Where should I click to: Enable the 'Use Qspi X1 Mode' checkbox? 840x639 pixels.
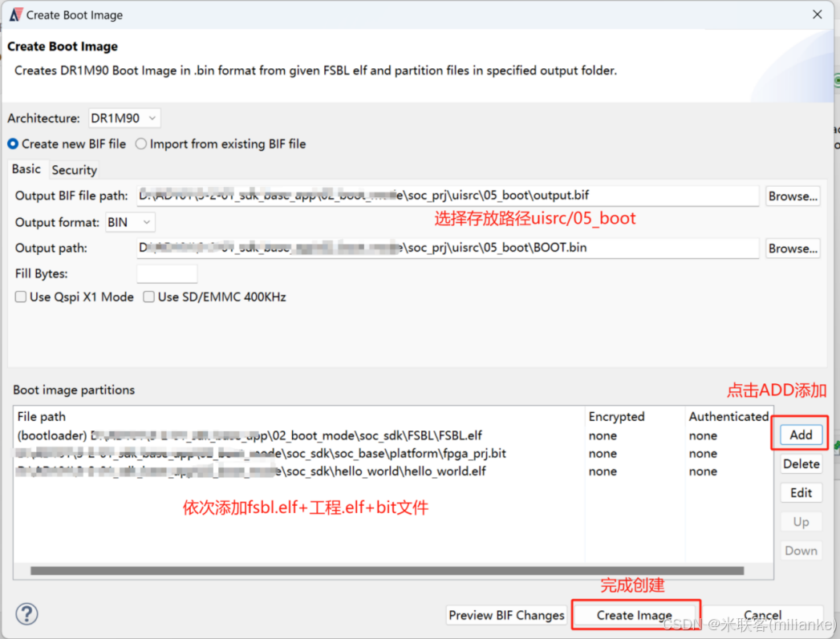point(19,297)
